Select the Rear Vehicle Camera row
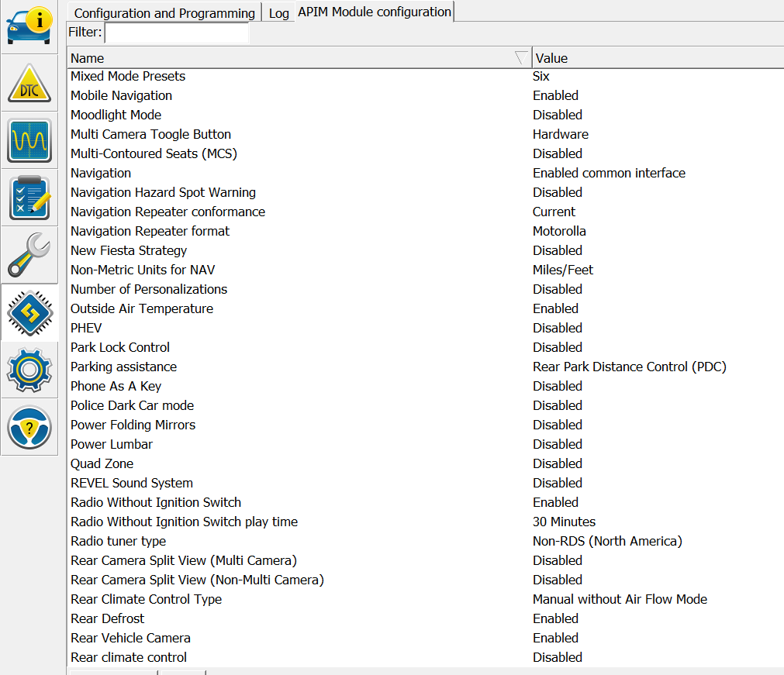This screenshot has height=675, width=784. pos(130,638)
